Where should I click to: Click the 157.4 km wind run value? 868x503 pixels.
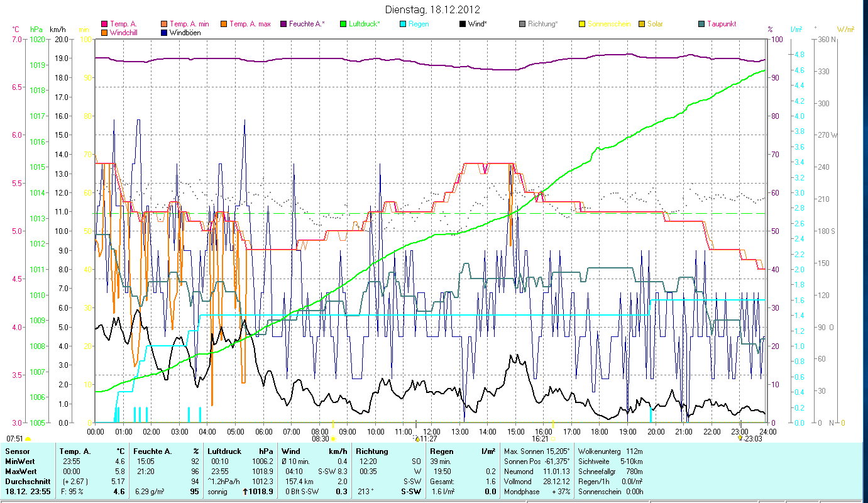pos(299,482)
